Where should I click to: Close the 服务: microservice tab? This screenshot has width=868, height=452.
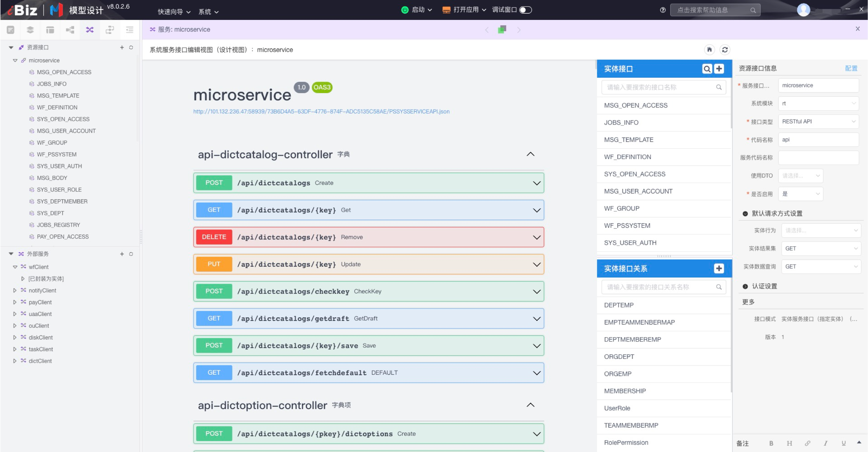click(858, 29)
